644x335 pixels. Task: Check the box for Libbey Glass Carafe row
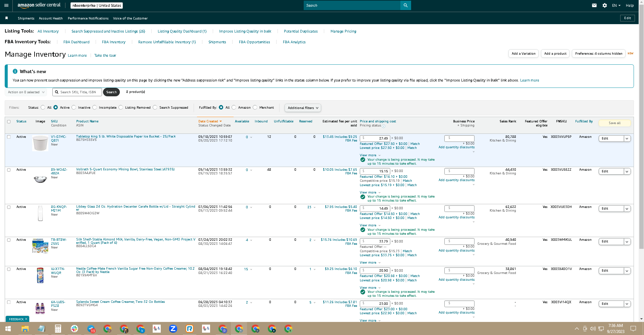point(9,207)
